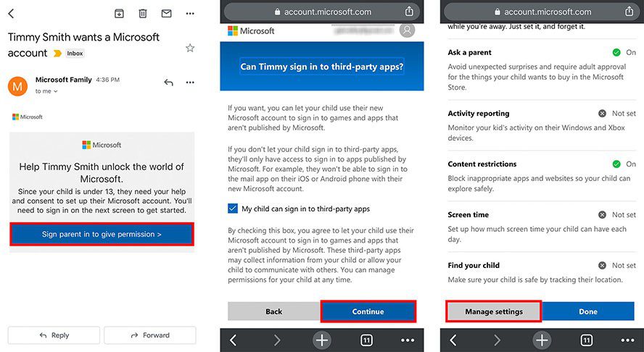Tap Content restrictions On status
Image resolution: width=644 pixels, height=352 pixels.
(x=624, y=164)
